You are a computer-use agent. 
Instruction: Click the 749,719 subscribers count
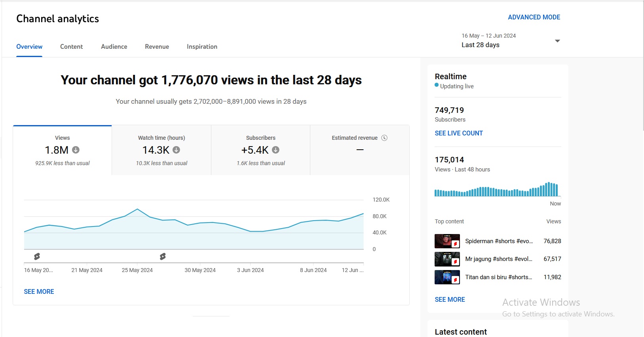(x=449, y=110)
